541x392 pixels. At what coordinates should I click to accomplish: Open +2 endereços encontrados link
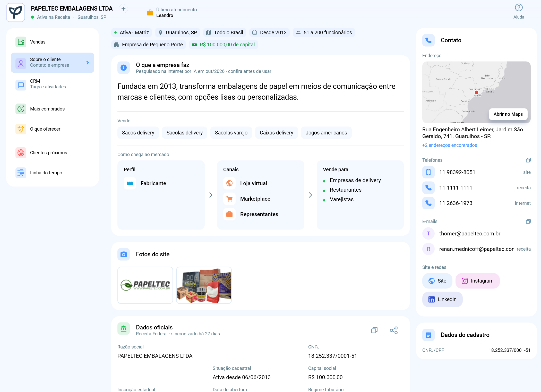point(450,145)
